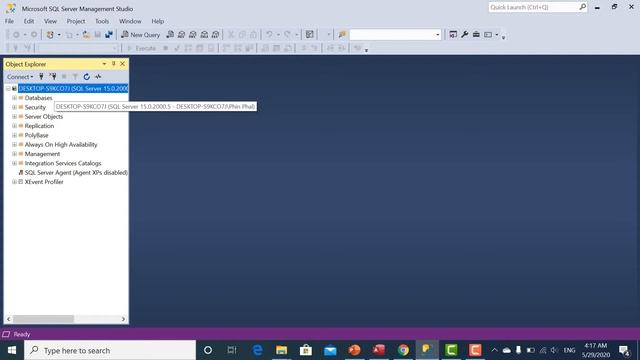
Task: Click the New Query toolbar button
Action: (140, 35)
